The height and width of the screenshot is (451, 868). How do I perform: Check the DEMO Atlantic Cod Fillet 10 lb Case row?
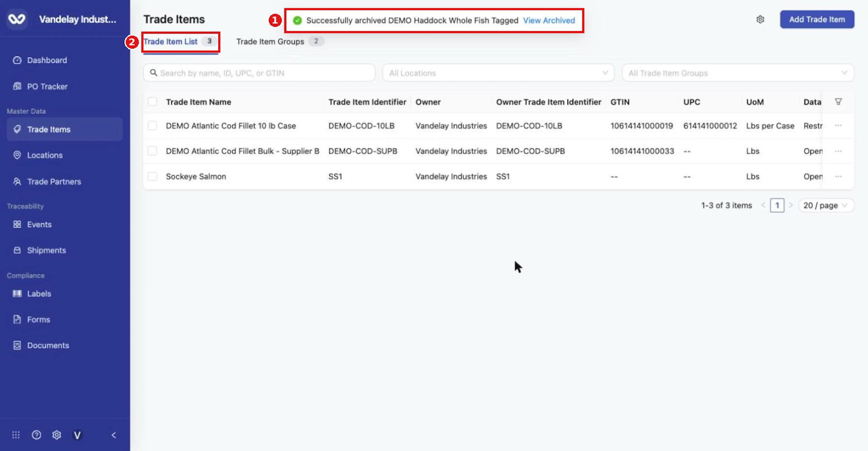click(152, 126)
